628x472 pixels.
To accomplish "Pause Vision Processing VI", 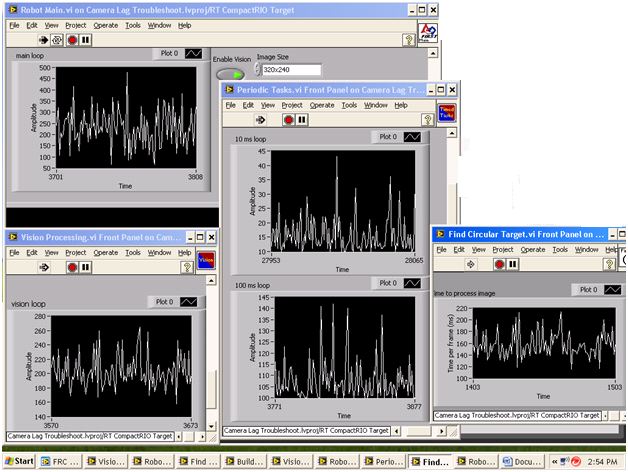I will (x=85, y=267).
